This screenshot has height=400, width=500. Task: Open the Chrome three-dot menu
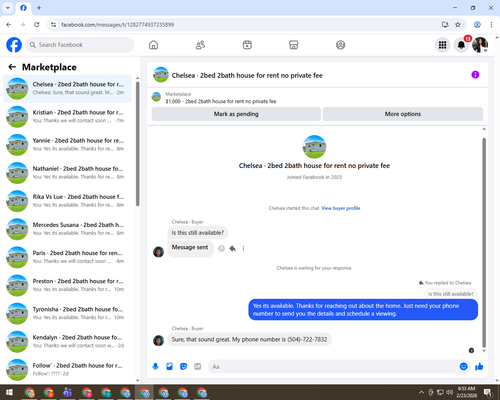491,25
